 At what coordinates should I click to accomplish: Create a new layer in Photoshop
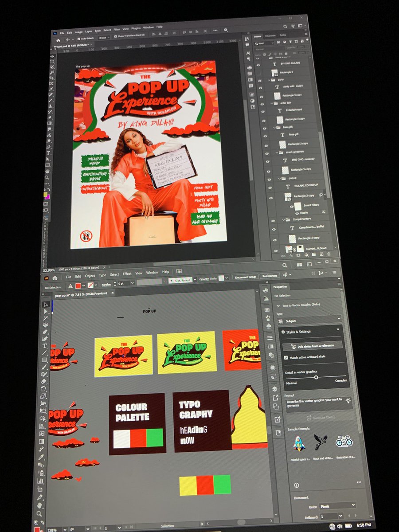pyautogui.click(x=321, y=255)
